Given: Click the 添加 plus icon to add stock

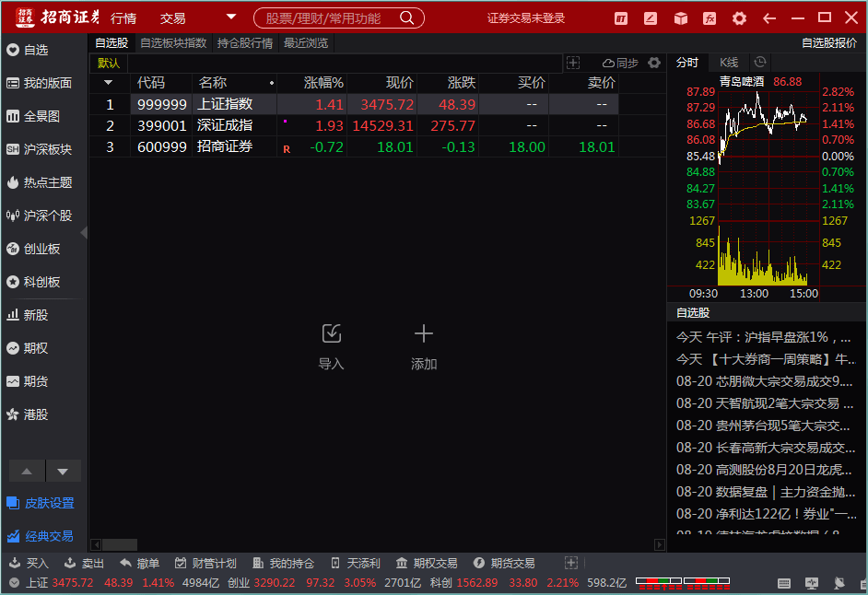Looking at the screenshot, I should [423, 334].
